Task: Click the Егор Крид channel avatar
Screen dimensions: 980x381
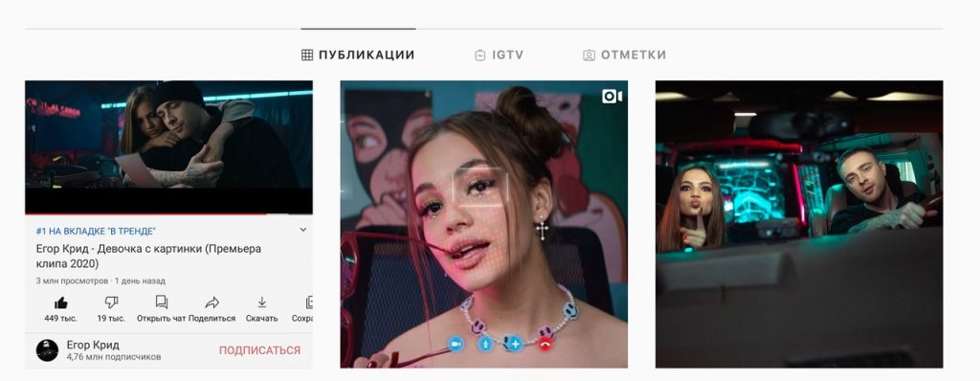Action: coord(48,350)
